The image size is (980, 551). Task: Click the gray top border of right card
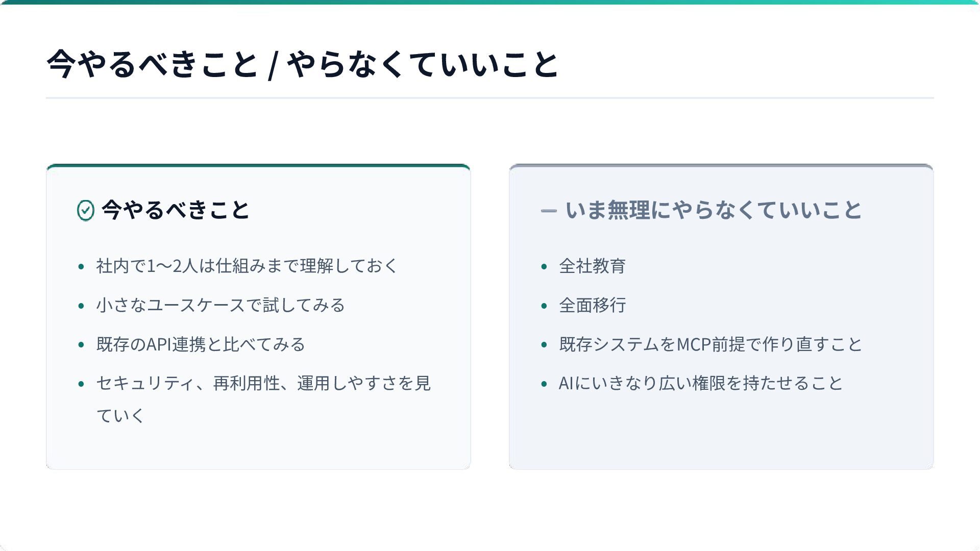pyautogui.click(x=721, y=165)
